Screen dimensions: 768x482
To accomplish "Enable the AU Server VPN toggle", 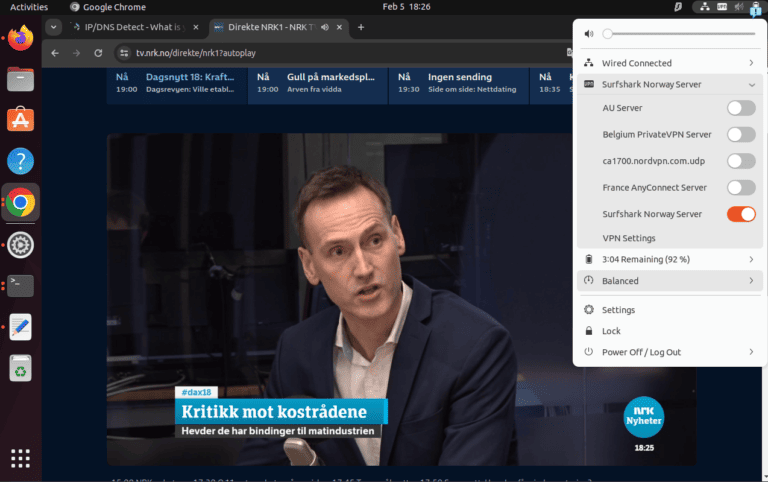I will [740, 108].
